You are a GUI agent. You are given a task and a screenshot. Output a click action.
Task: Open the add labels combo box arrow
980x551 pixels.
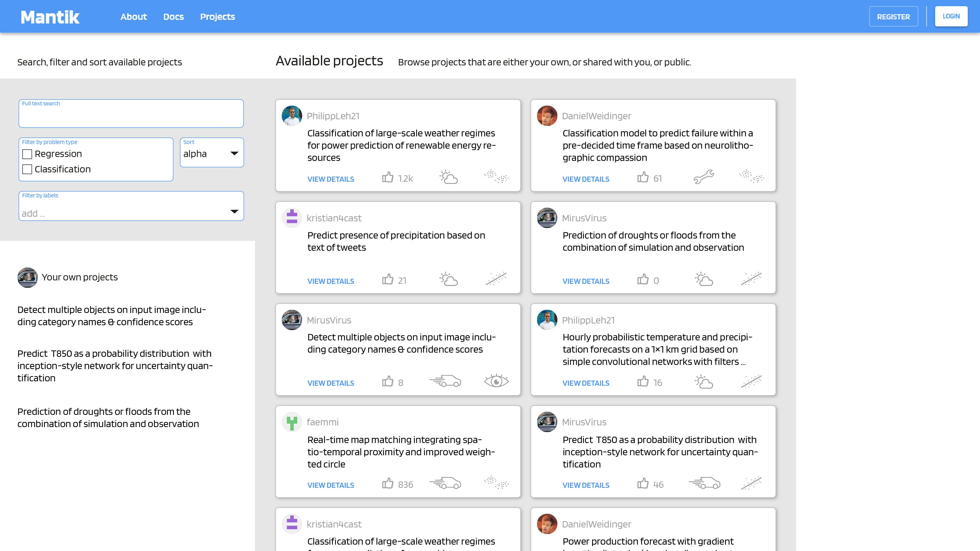pos(234,212)
